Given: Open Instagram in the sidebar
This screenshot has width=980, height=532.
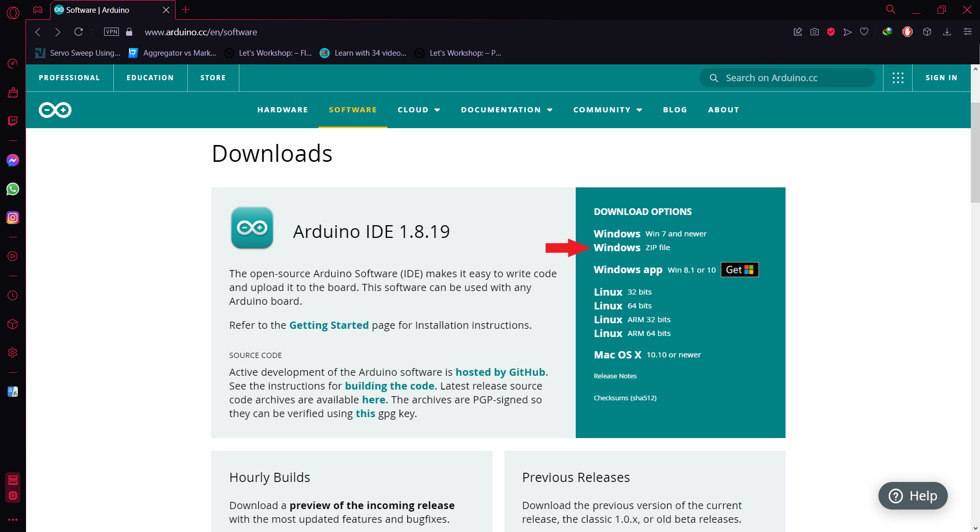Looking at the screenshot, I should point(13,217).
